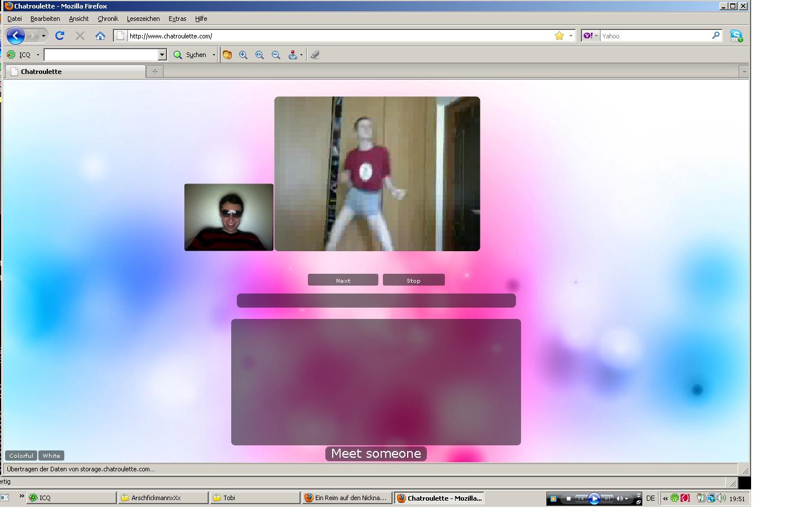Expand the ICQ search field dropdown
Viewport: 812px width, 508px height.
click(x=162, y=55)
